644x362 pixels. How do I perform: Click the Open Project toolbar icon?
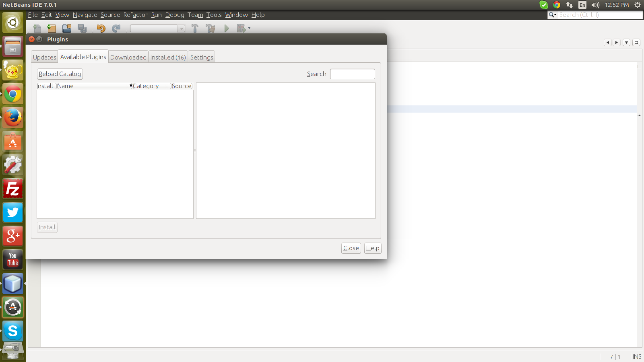coord(67,28)
